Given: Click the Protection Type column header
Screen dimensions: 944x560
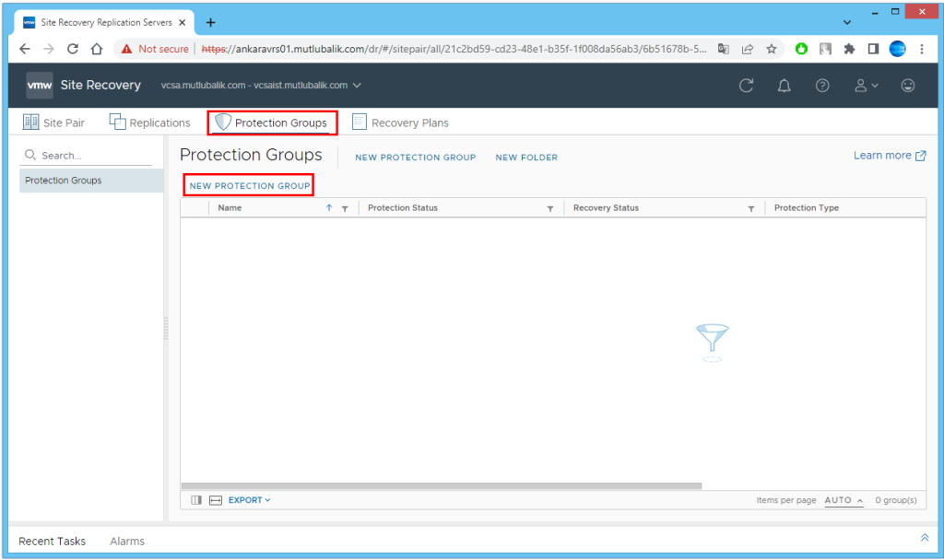Looking at the screenshot, I should click(x=806, y=207).
